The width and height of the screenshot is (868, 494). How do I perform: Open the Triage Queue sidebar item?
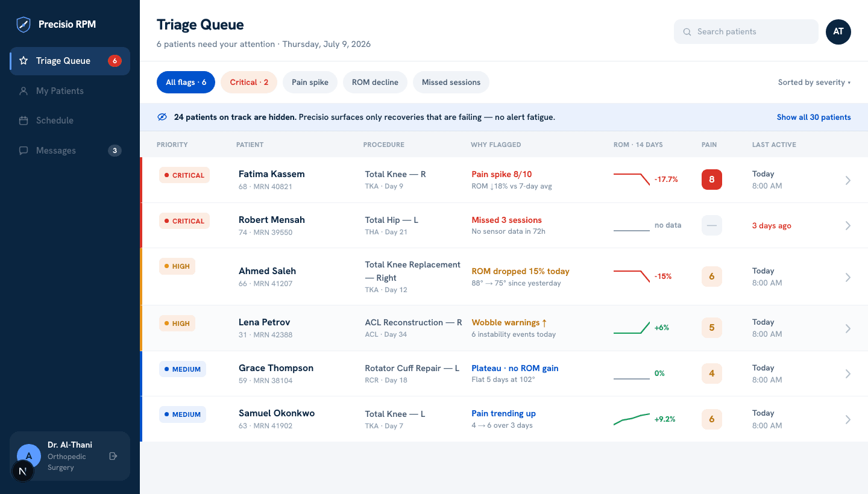coord(70,61)
